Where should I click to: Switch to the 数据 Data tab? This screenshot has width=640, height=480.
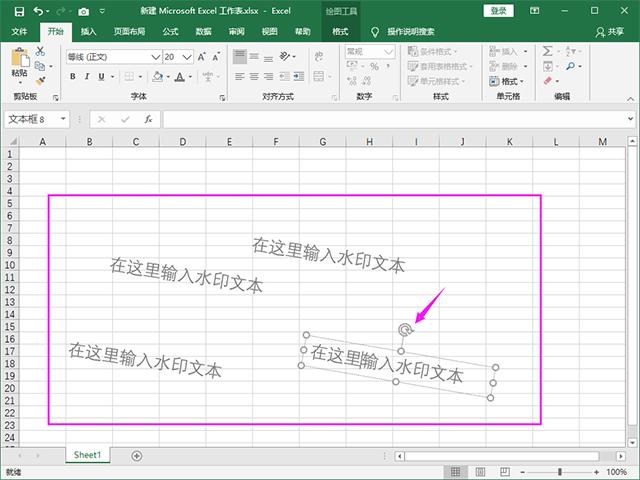coord(203,31)
